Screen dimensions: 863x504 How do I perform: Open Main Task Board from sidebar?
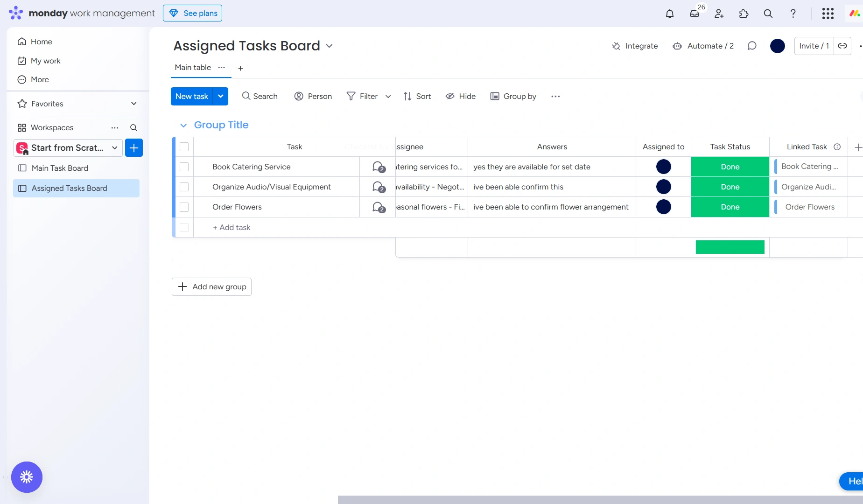(x=60, y=168)
